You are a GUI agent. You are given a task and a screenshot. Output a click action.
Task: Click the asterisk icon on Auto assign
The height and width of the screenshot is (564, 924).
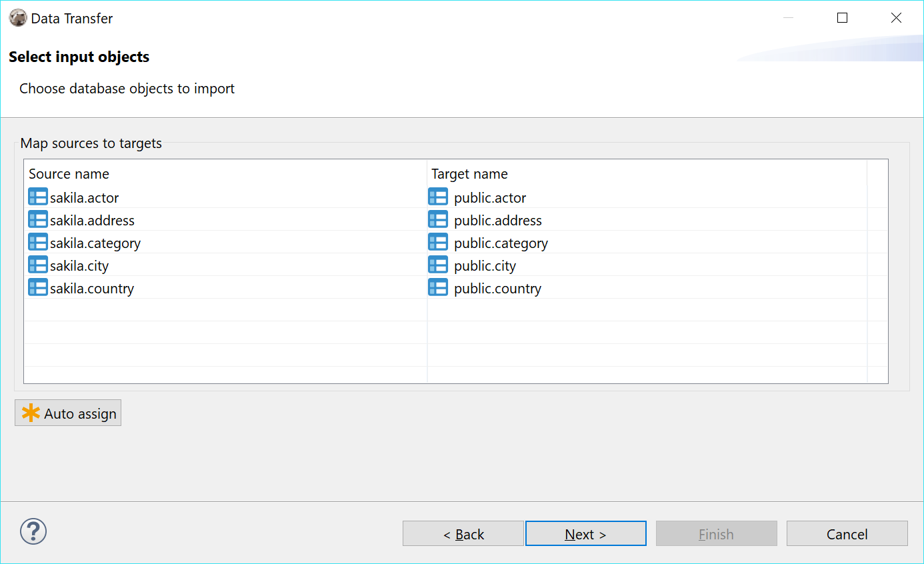click(30, 412)
